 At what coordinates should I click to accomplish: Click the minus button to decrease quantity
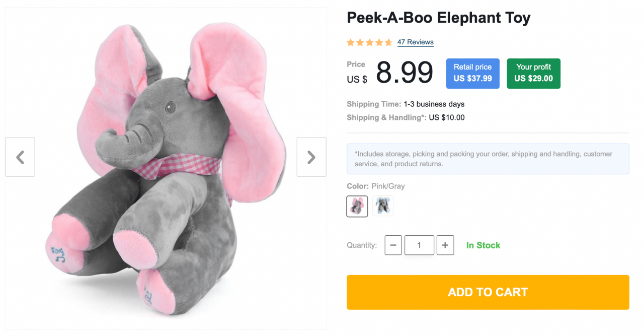click(393, 245)
